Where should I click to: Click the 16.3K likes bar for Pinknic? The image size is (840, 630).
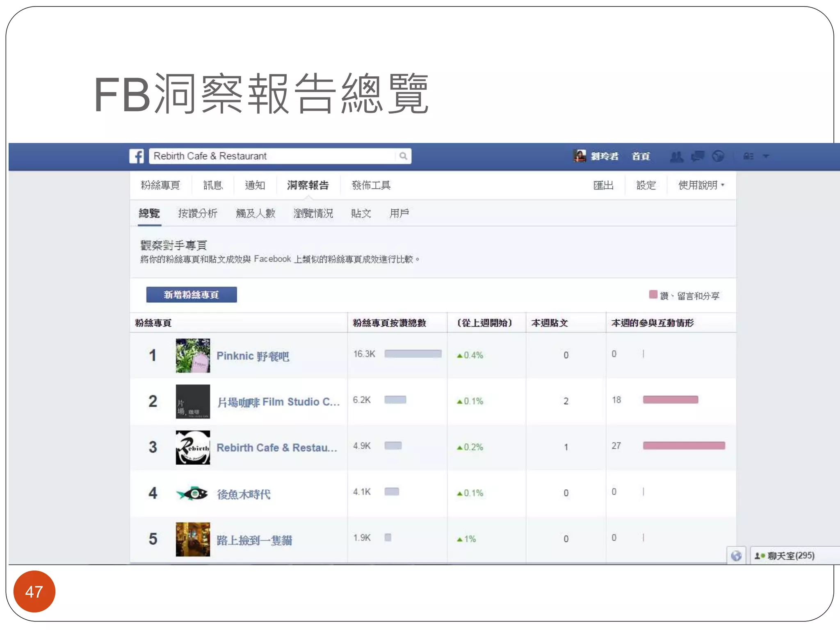click(x=413, y=354)
